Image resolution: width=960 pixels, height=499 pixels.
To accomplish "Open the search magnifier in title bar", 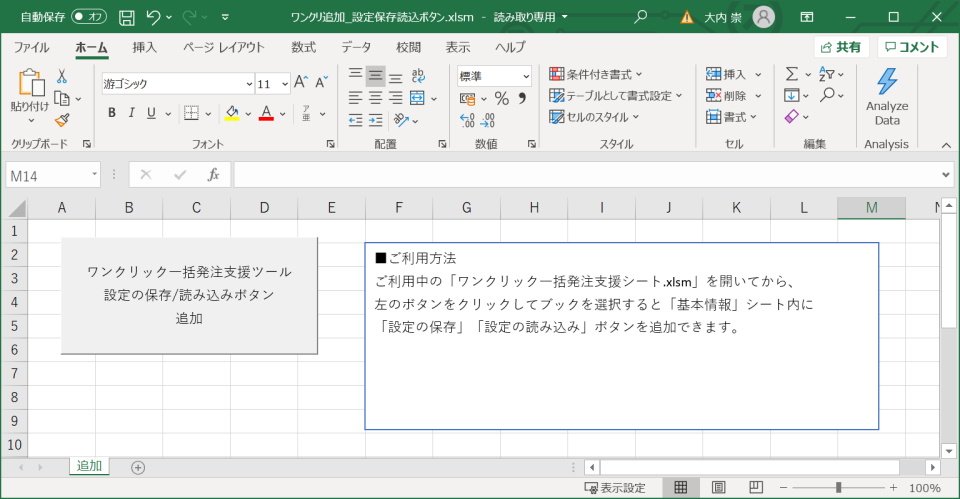I will (x=640, y=17).
